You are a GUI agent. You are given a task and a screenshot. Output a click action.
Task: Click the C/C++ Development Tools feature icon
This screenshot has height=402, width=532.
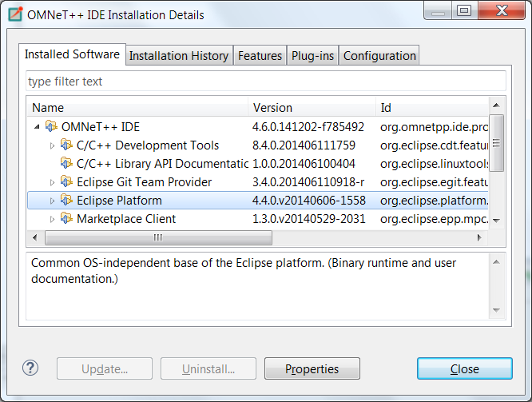click(66, 145)
